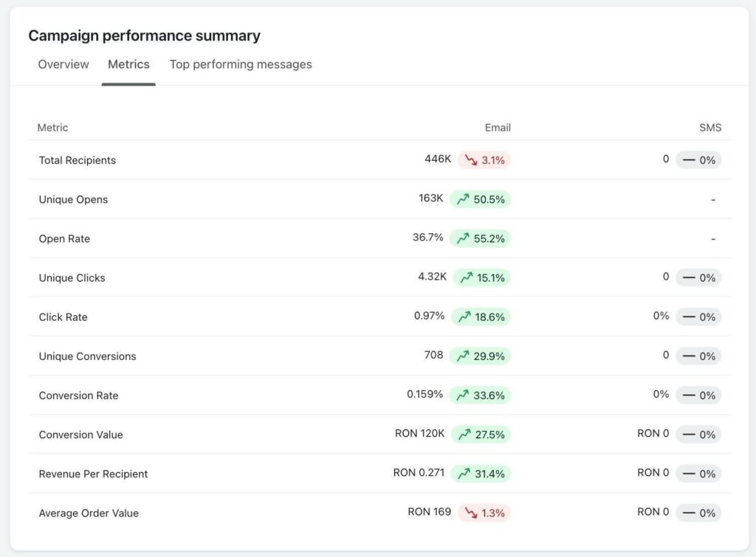Switch to the Overview tab

(63, 64)
